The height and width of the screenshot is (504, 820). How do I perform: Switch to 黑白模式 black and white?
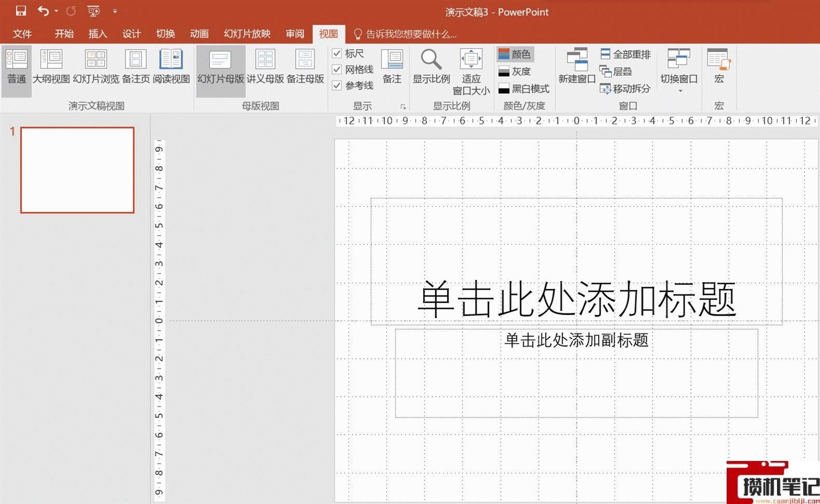524,89
